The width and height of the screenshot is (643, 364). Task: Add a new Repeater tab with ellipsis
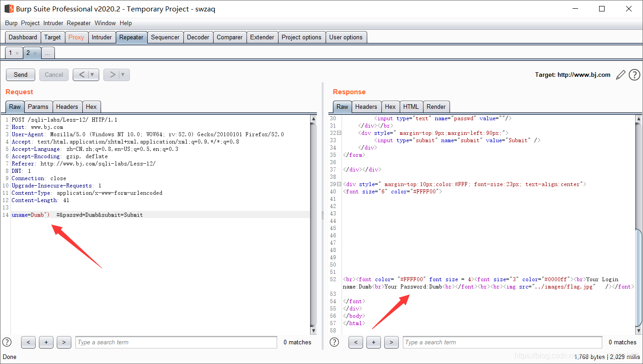pos(48,53)
